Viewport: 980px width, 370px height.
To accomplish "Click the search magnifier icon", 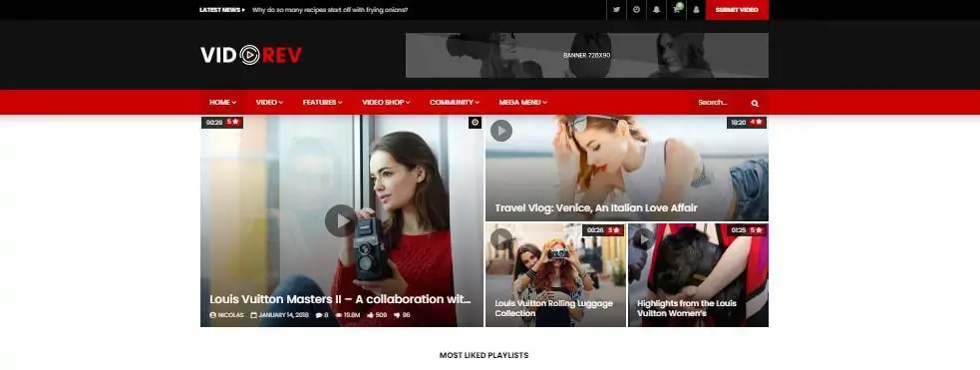I will [x=755, y=103].
